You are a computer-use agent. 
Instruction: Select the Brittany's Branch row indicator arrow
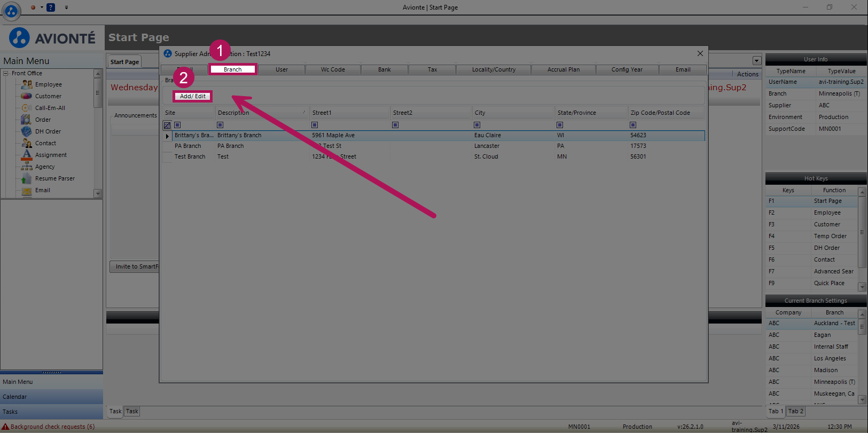pos(167,136)
